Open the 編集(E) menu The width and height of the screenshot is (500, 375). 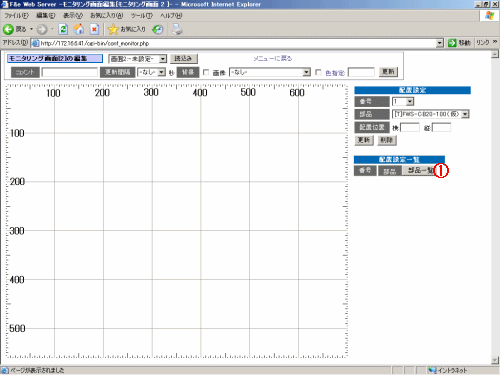click(46, 15)
